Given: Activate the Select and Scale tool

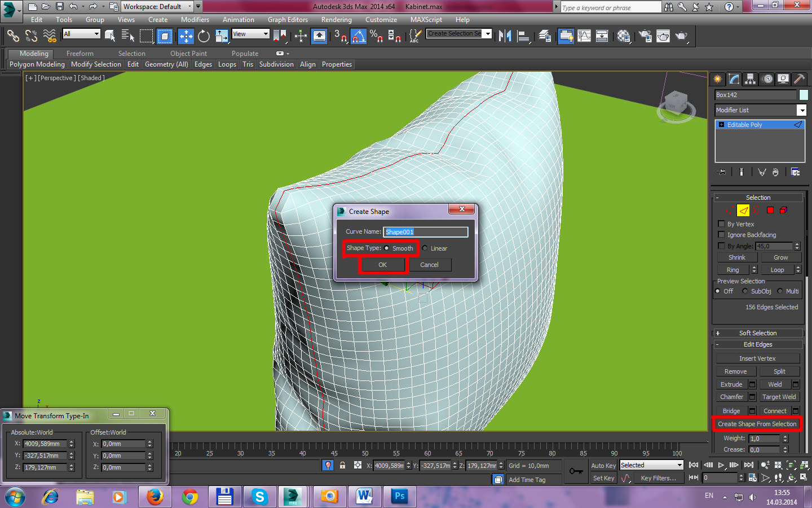Looking at the screenshot, I should tap(222, 36).
